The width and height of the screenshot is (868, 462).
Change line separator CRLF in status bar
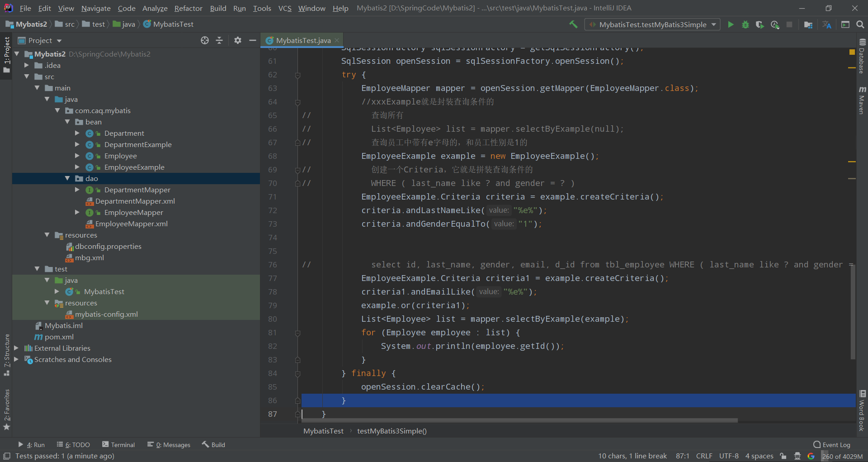(x=704, y=456)
